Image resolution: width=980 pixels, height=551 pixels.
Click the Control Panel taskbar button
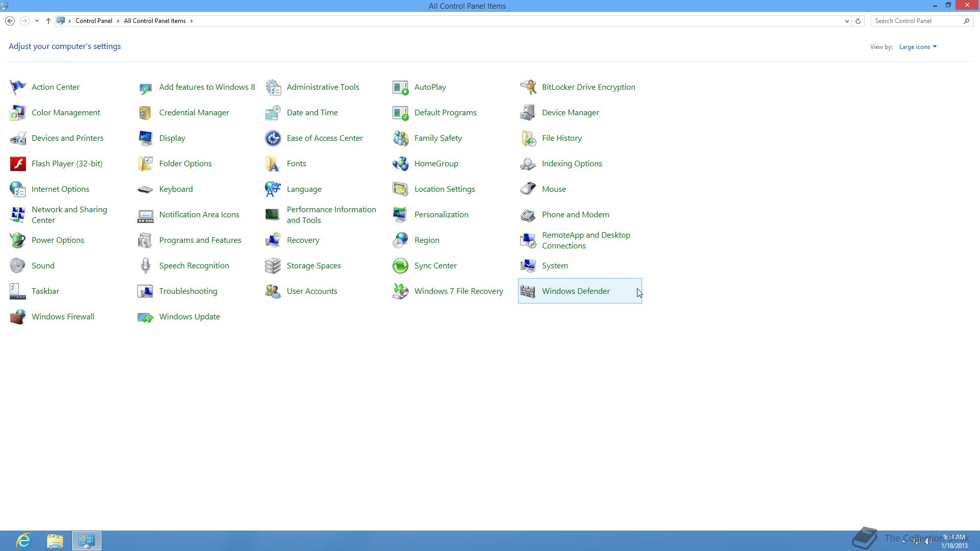[x=86, y=541]
